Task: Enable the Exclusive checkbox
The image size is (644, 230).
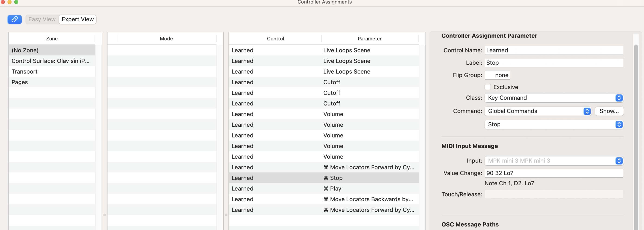Action: click(487, 87)
